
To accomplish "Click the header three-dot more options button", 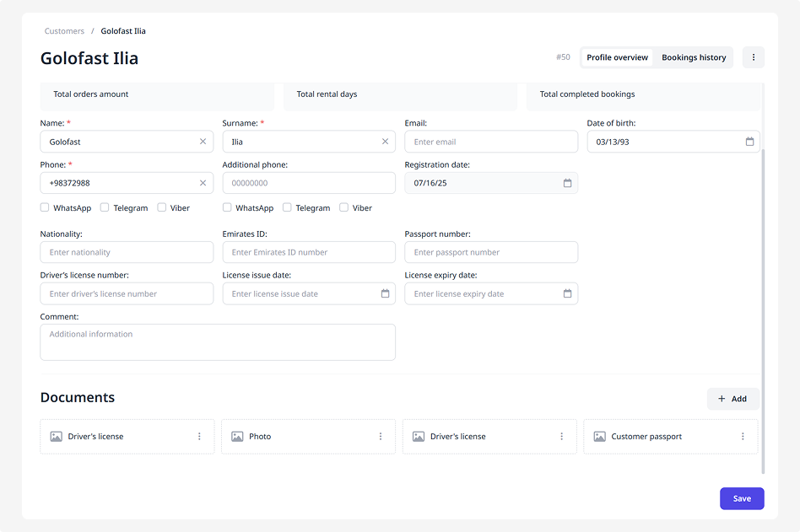I will pyautogui.click(x=753, y=57).
